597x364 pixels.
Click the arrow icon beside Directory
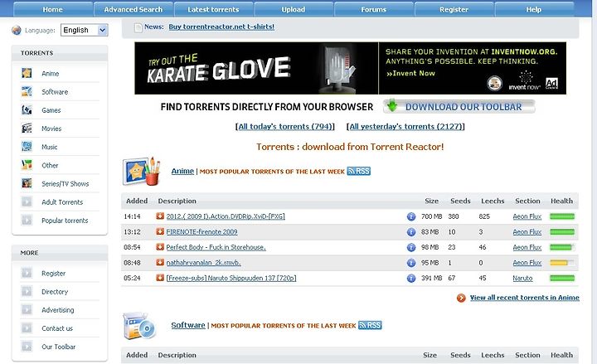(27, 291)
